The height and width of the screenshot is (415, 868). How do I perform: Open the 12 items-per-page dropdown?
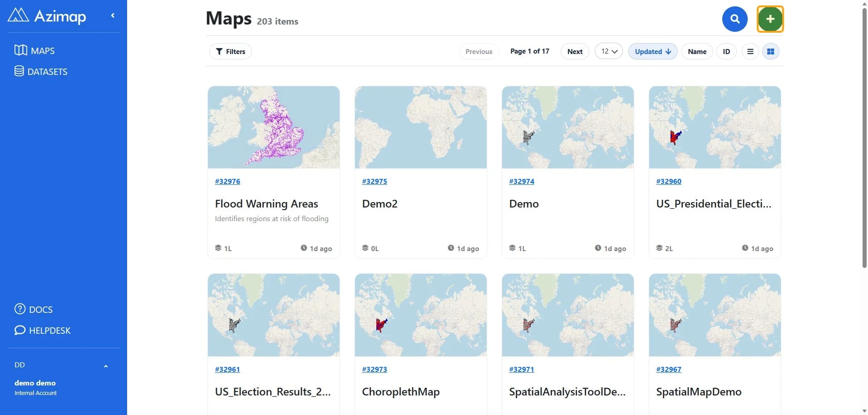tap(608, 51)
